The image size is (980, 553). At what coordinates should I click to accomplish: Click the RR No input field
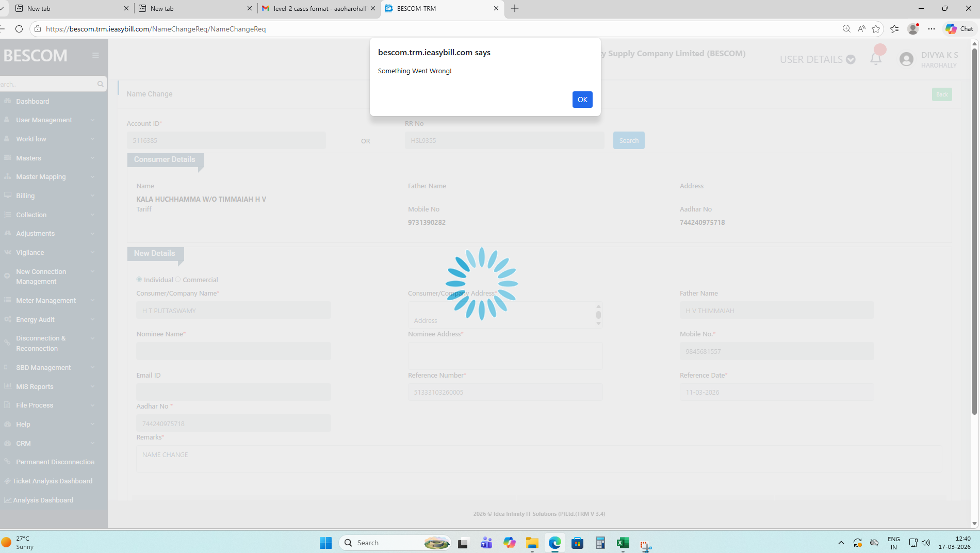tap(504, 140)
